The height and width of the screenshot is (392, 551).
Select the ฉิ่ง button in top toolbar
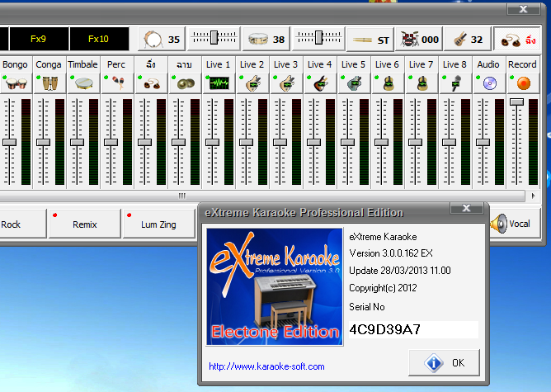pos(517,40)
